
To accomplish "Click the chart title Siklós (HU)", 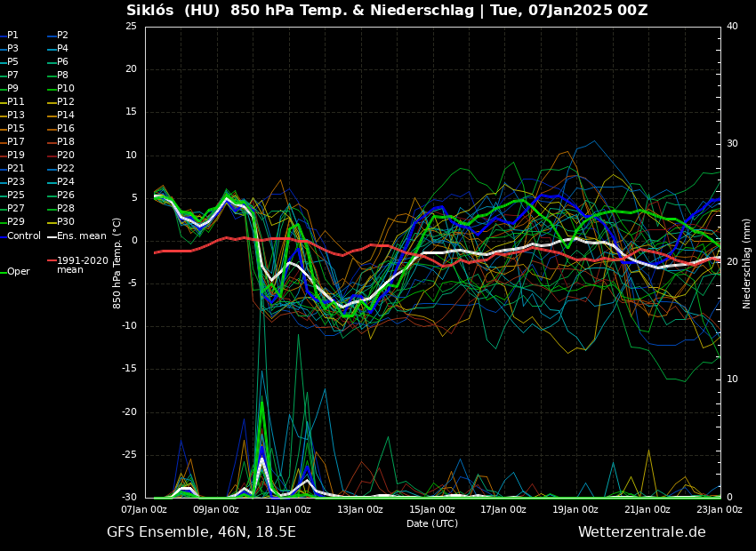I will click(x=173, y=11).
